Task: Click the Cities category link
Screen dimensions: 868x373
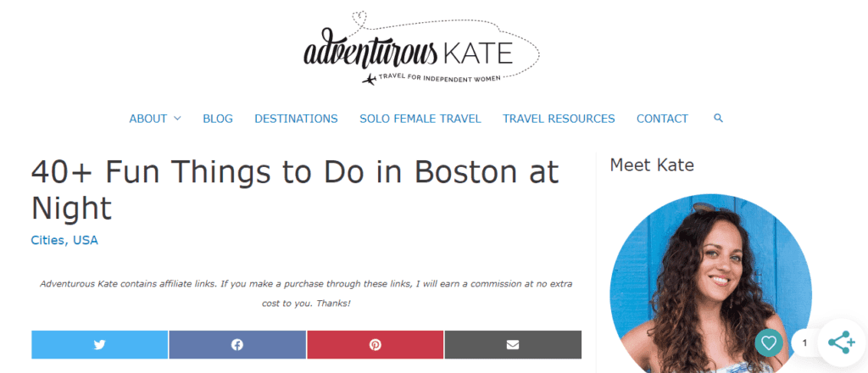Action: [47, 240]
